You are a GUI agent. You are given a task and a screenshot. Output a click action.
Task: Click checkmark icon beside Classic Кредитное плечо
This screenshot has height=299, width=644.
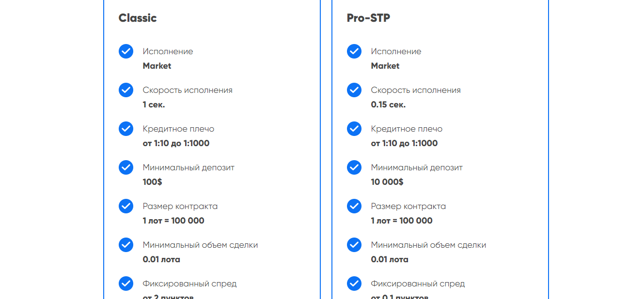tap(126, 129)
